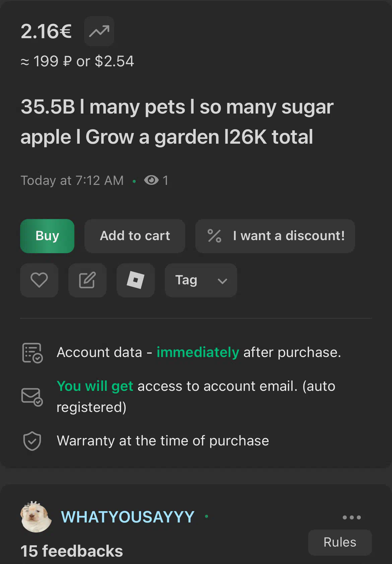Expand the Tag chevron arrow
392x564 pixels.
pyautogui.click(x=222, y=281)
